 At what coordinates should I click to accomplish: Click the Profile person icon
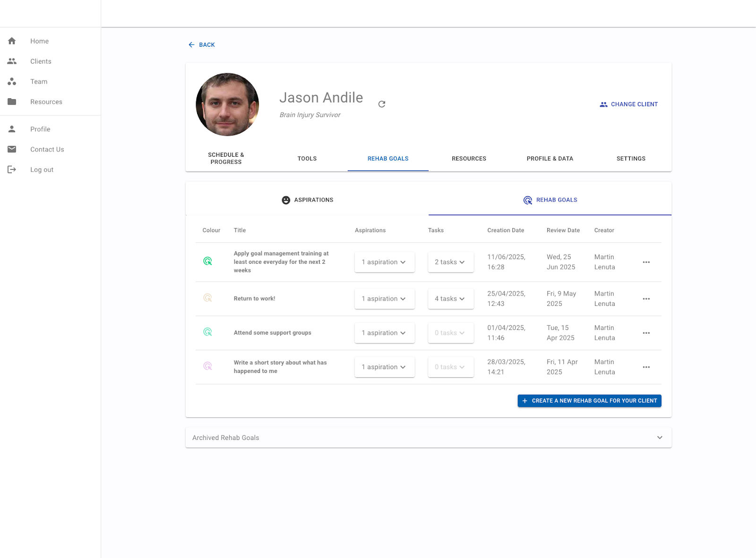coord(12,129)
